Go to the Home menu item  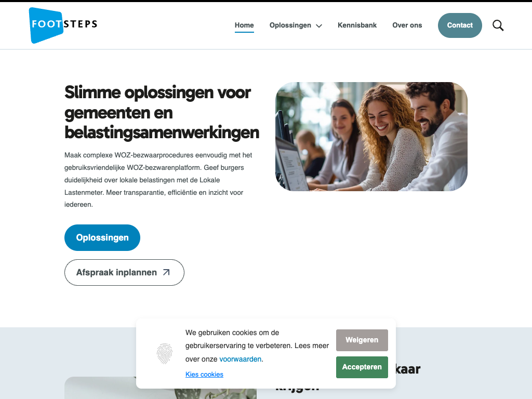(x=244, y=25)
